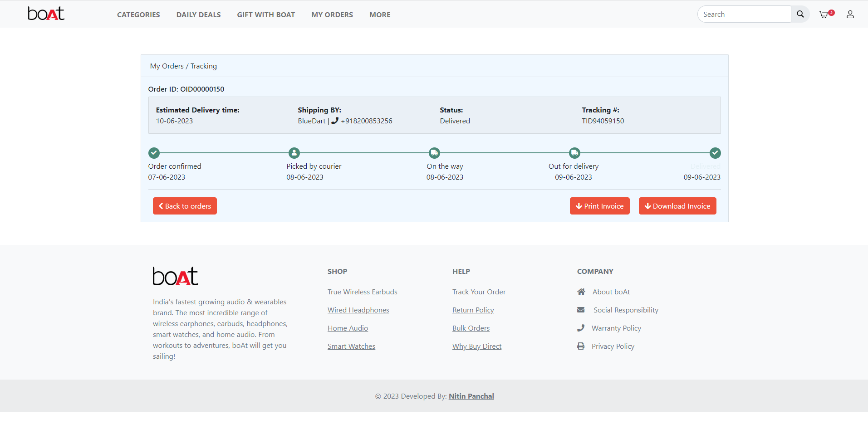Open Home Audio link
Image resolution: width=868 pixels, height=439 pixels.
pos(348,328)
